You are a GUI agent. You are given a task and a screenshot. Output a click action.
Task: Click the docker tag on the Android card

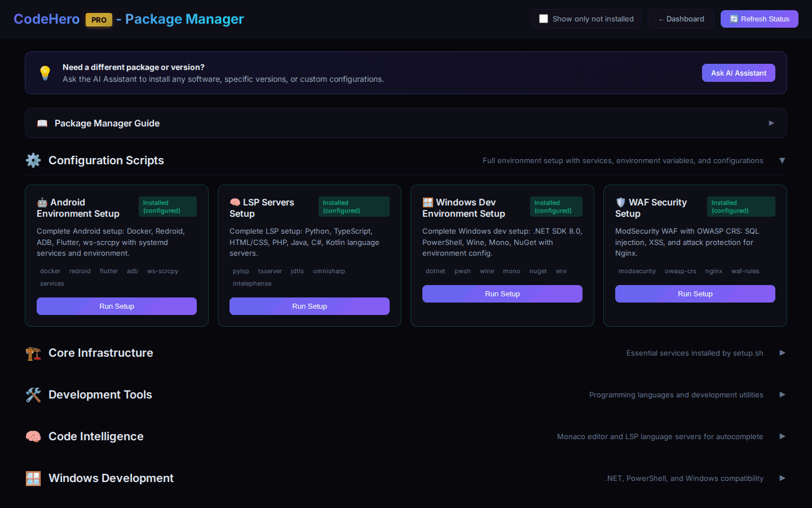(50, 271)
